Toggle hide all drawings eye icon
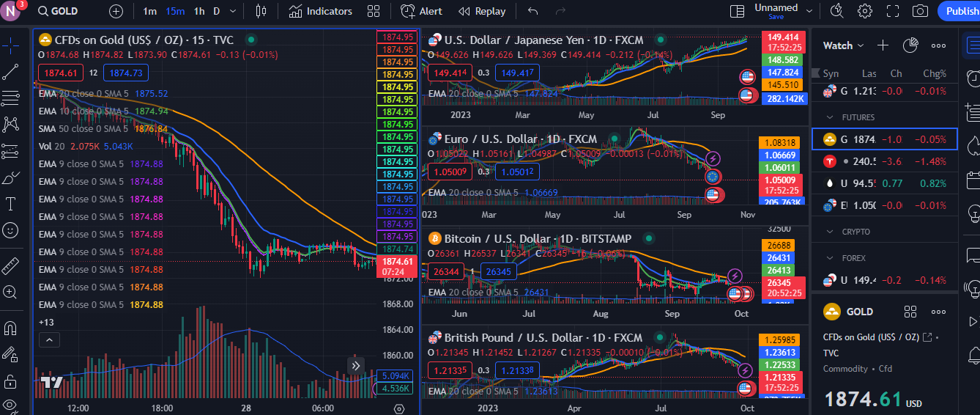 [10, 405]
